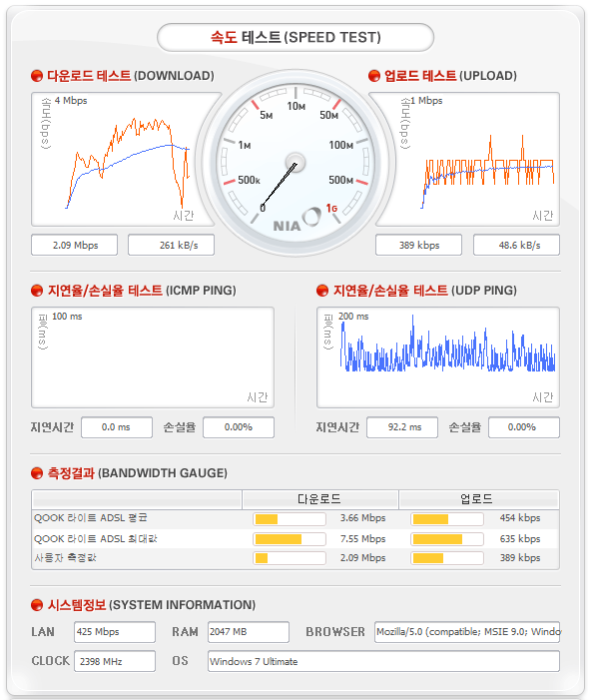
Task: Click the red bullet beside ICMP PING heading
Action: (37, 291)
